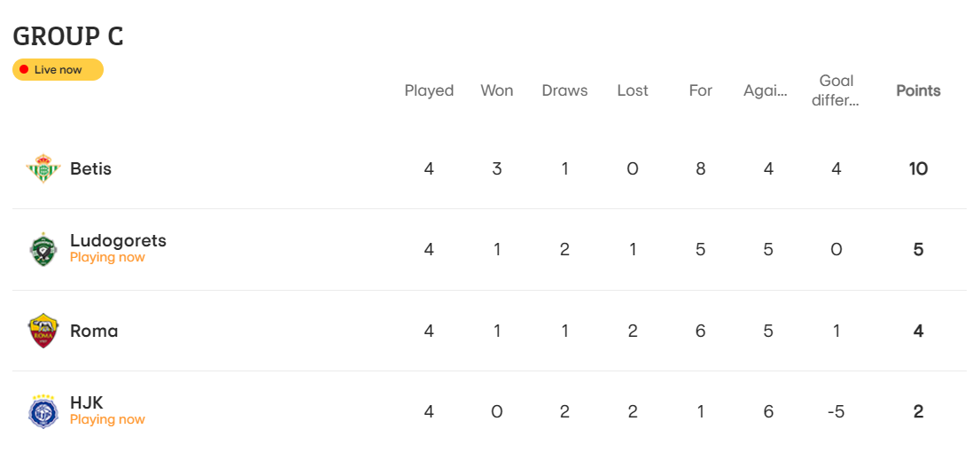Sort by the Points column header
The height and width of the screenshot is (476, 980).
918,90
